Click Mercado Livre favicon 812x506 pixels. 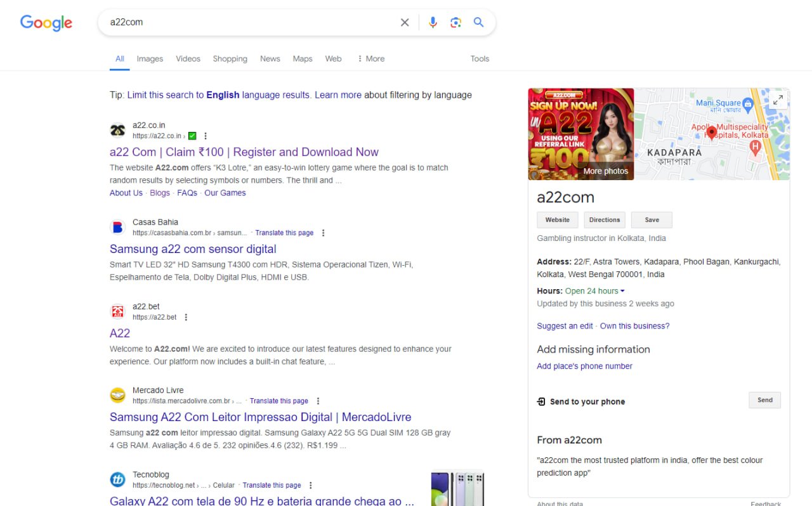(118, 395)
